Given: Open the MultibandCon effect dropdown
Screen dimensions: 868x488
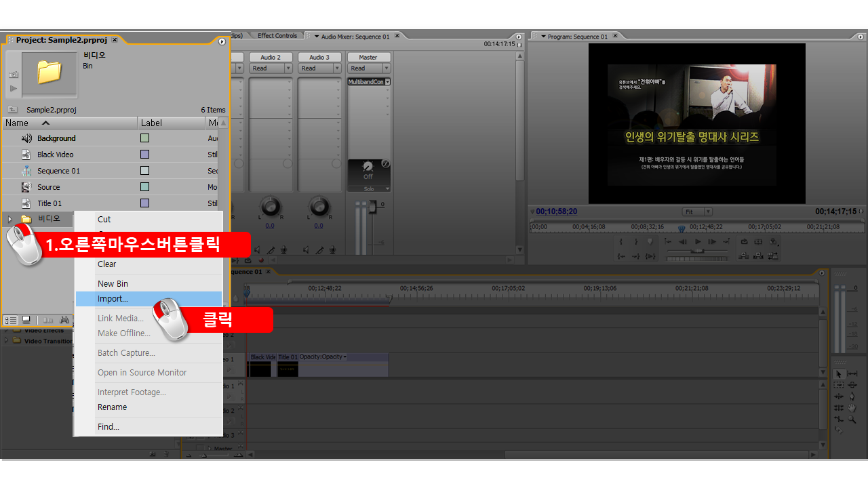Looking at the screenshot, I should (388, 82).
